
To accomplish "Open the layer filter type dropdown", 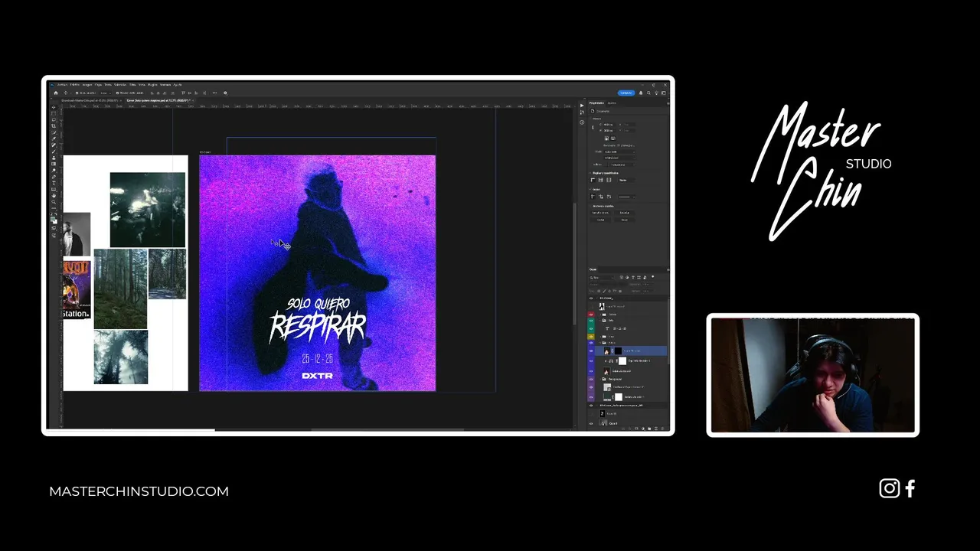I will click(x=601, y=278).
